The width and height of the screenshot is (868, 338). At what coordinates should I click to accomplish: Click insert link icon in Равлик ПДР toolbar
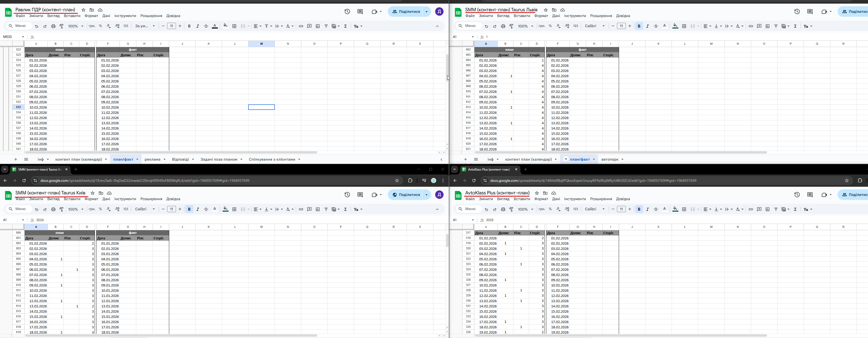pos(301,26)
